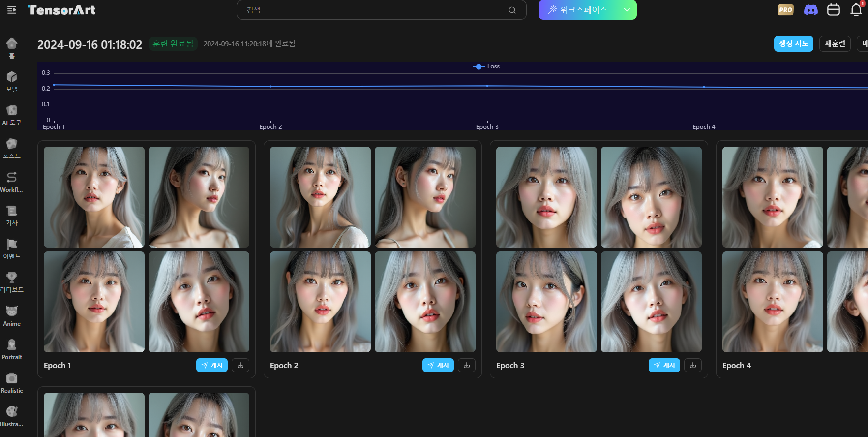Screen dimensions: 868x437
Task: Click the 2024-09-16 01:18:02 training title
Action: 90,44
